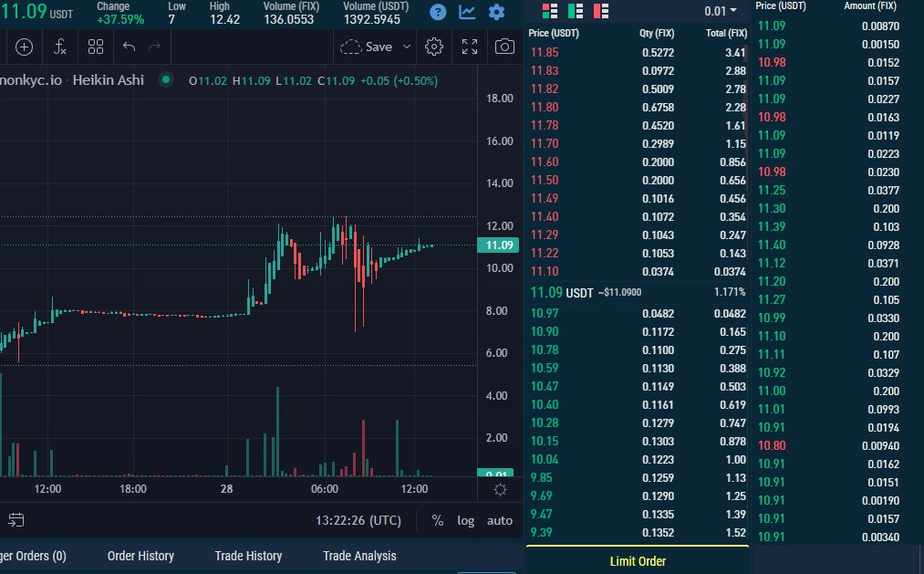Open the help question mark icon

pos(438,12)
